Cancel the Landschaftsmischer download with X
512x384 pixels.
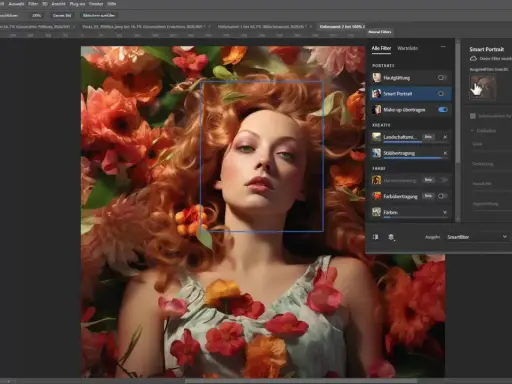coord(445,137)
